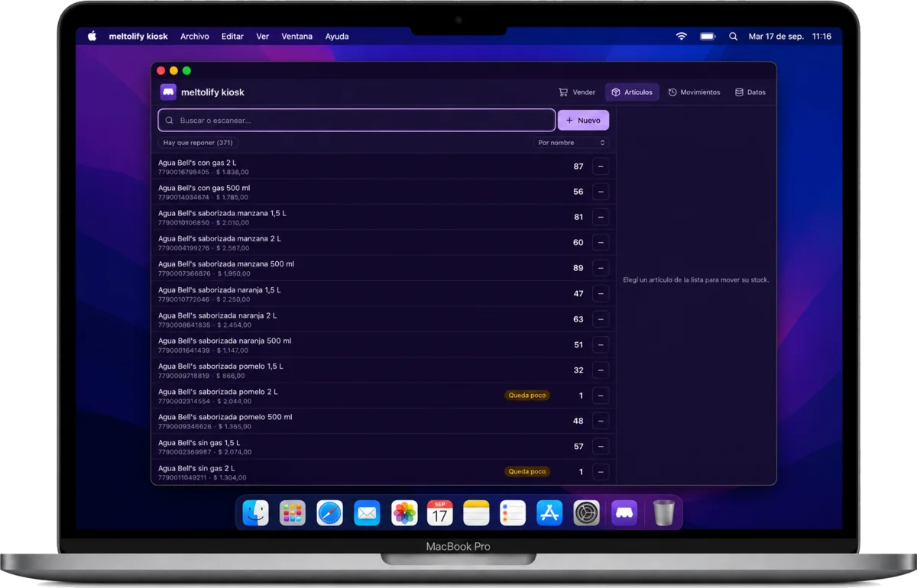Click stock value 87
The height and width of the screenshot is (588, 917).
coord(578,166)
